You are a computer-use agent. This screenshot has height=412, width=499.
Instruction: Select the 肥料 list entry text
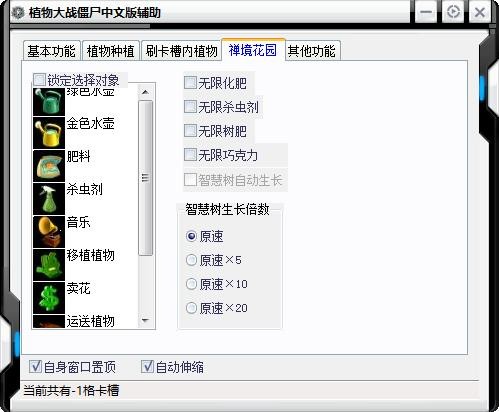78,156
